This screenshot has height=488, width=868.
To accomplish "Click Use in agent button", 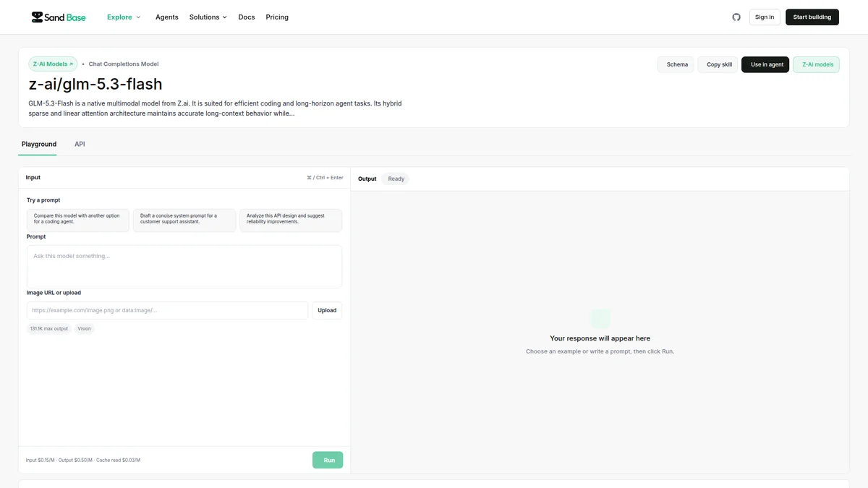I will [x=765, y=64].
